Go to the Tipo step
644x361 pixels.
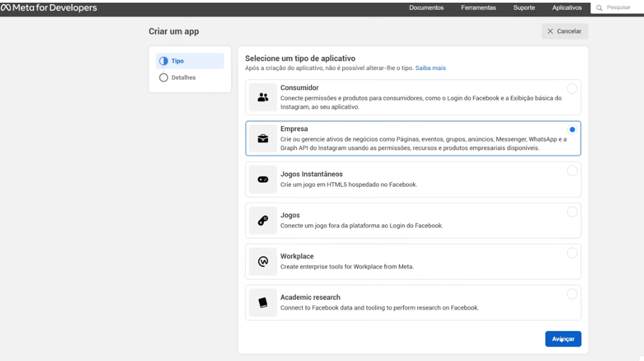pyautogui.click(x=190, y=61)
